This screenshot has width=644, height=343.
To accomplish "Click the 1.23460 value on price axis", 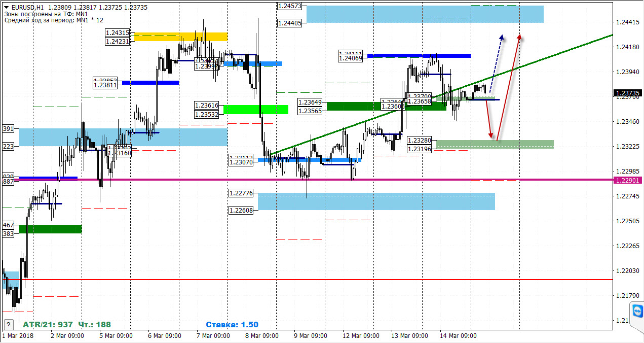I will (628, 122).
